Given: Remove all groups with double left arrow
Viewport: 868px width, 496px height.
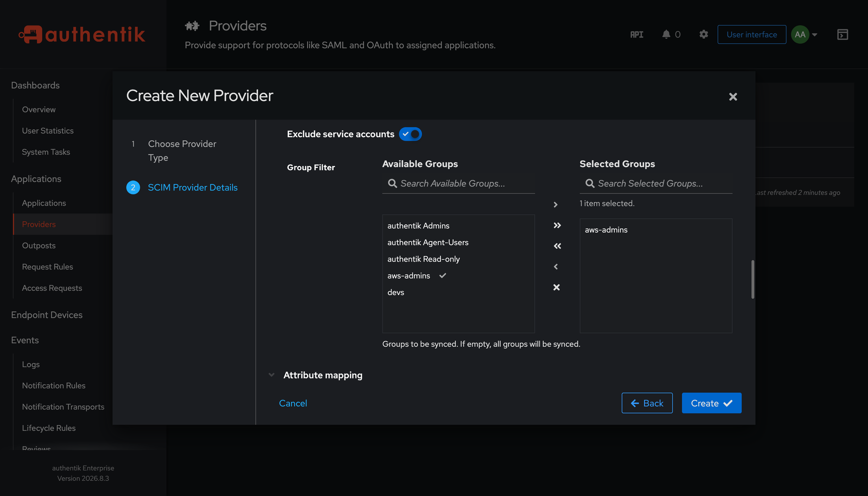Looking at the screenshot, I should coord(557,246).
